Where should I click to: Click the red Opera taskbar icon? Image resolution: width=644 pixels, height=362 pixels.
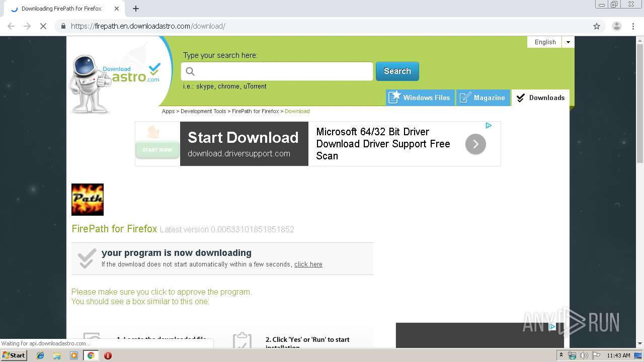coord(108,355)
